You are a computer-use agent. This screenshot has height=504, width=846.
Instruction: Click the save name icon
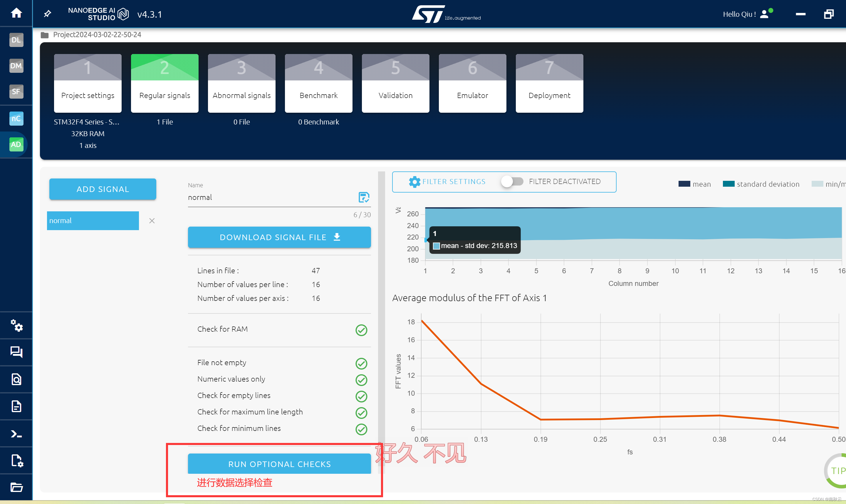[x=364, y=197]
